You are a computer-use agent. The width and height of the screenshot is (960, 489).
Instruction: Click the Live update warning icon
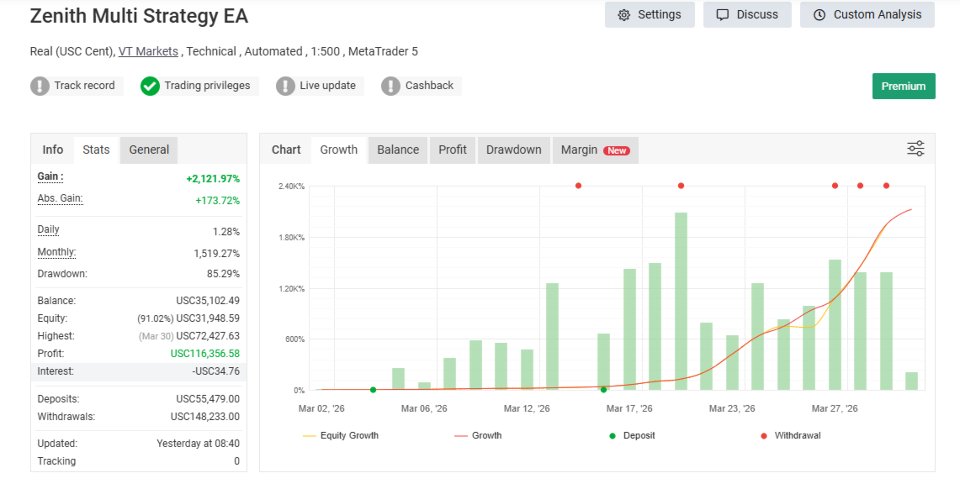286,86
